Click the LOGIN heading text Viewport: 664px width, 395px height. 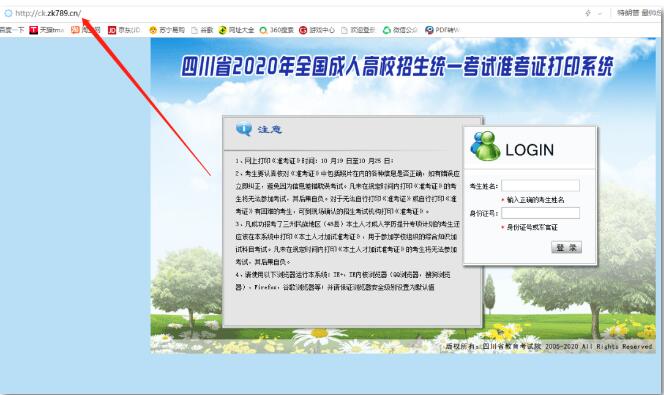529,150
